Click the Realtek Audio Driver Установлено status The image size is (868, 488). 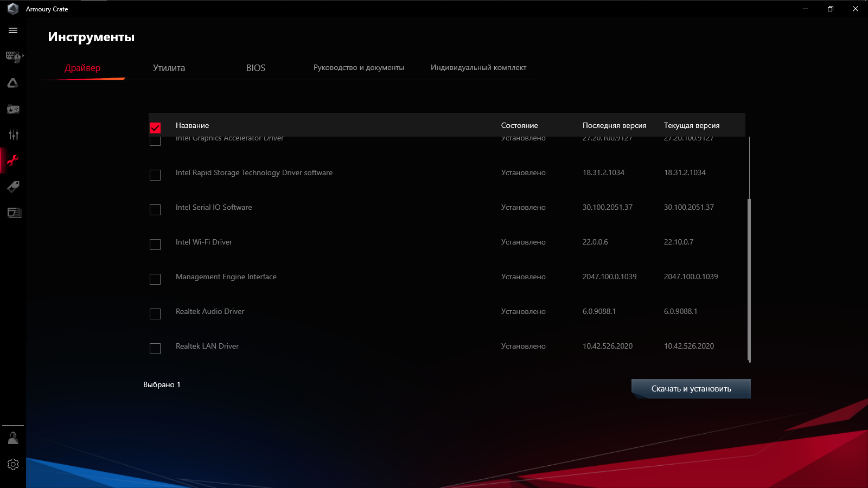(524, 311)
